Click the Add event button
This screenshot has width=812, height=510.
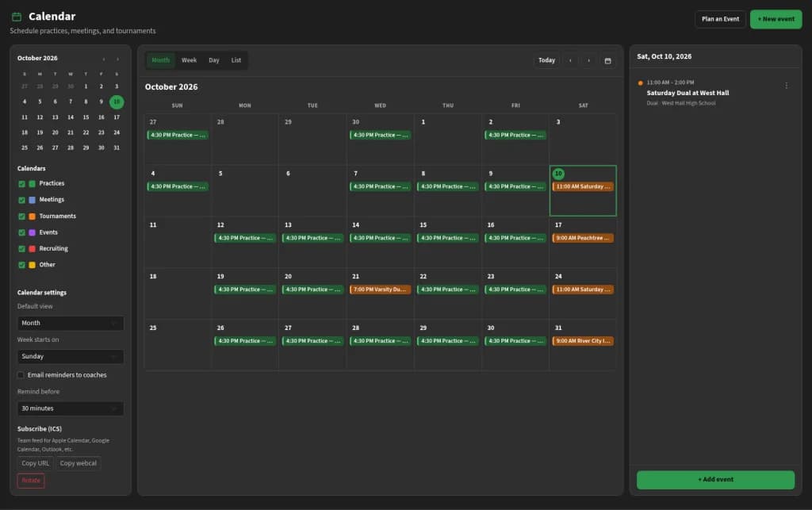[x=715, y=479]
